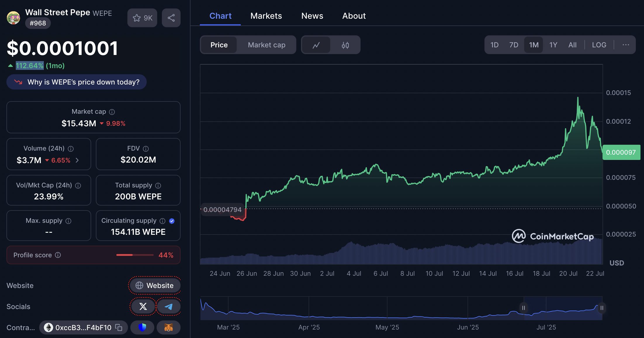
Task: Click the 0.00004794 starting price label
Action: (x=222, y=210)
